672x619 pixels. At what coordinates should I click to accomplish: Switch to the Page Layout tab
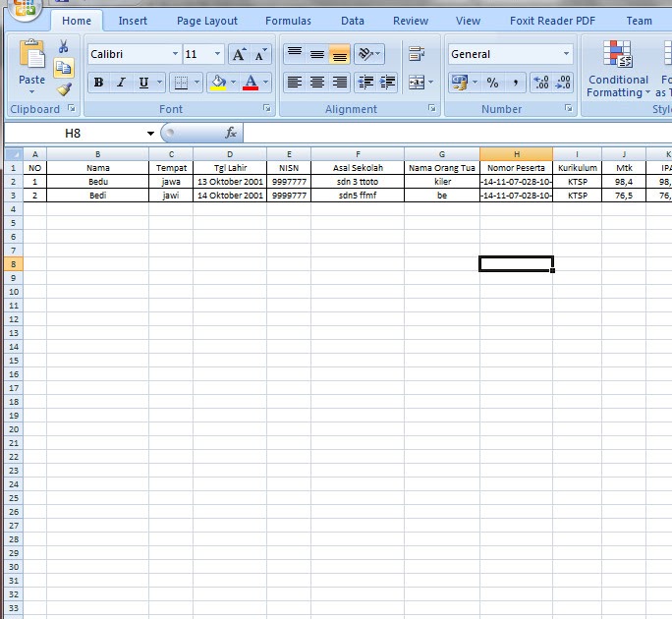[207, 21]
